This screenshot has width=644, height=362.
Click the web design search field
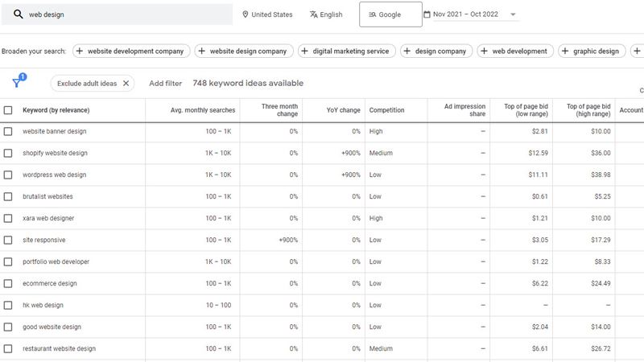click(117, 14)
